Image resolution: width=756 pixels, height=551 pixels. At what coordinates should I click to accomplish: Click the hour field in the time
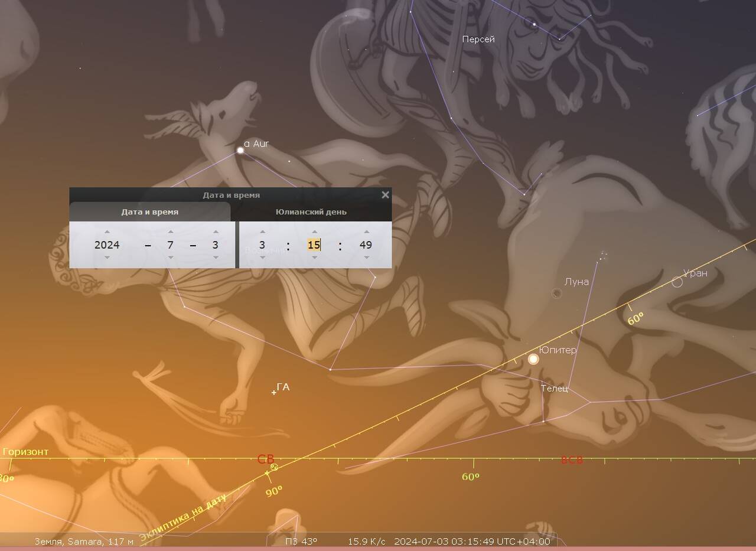coord(262,244)
